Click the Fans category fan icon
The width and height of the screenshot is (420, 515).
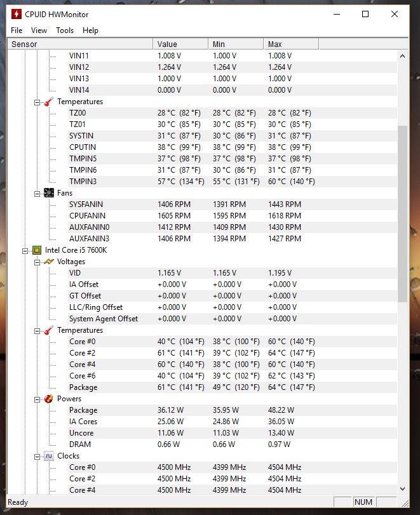point(49,193)
